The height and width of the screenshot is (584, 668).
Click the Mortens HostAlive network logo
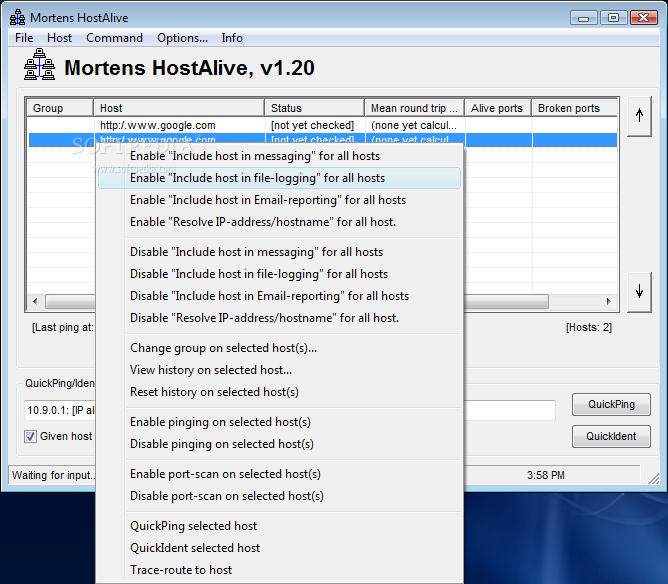39,64
